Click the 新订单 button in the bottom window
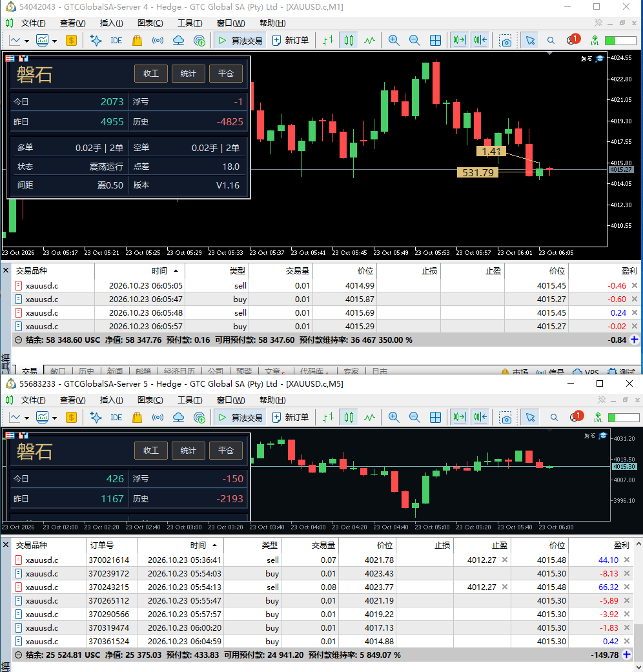Image resolution: width=643 pixels, height=672 pixels. (x=291, y=418)
